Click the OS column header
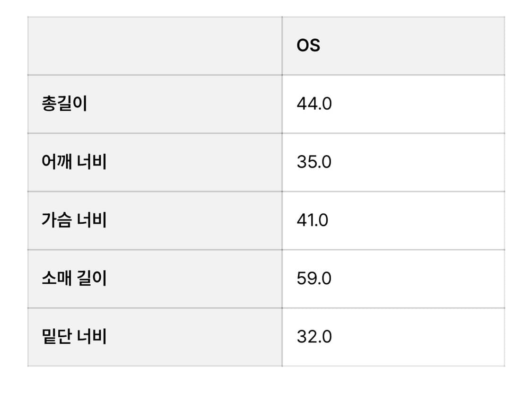 click(x=308, y=45)
